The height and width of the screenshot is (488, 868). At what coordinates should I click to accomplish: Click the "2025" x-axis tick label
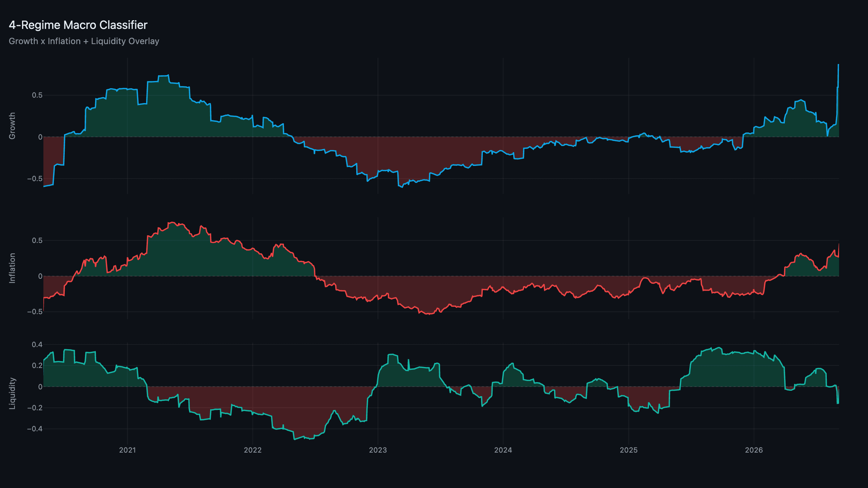629,450
